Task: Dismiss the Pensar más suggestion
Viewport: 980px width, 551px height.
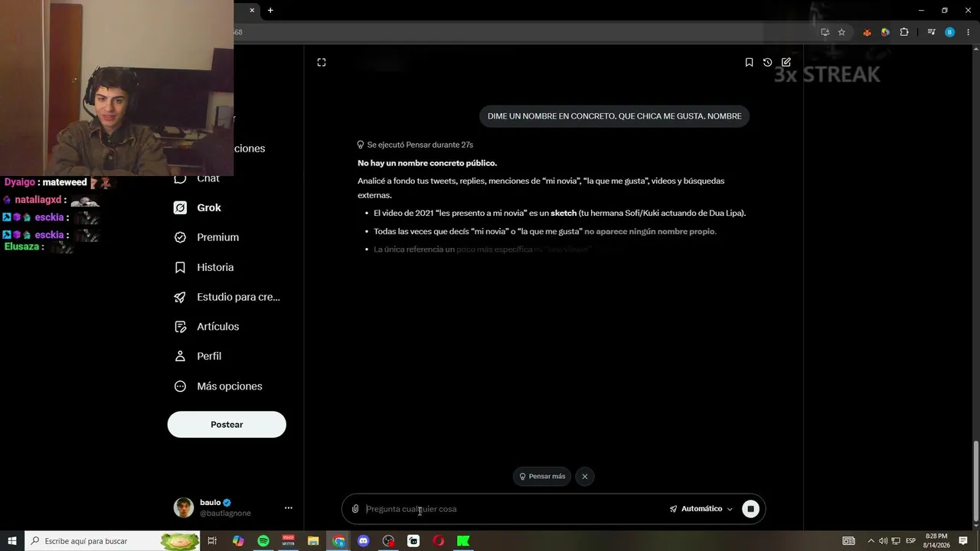Action: 585,476
